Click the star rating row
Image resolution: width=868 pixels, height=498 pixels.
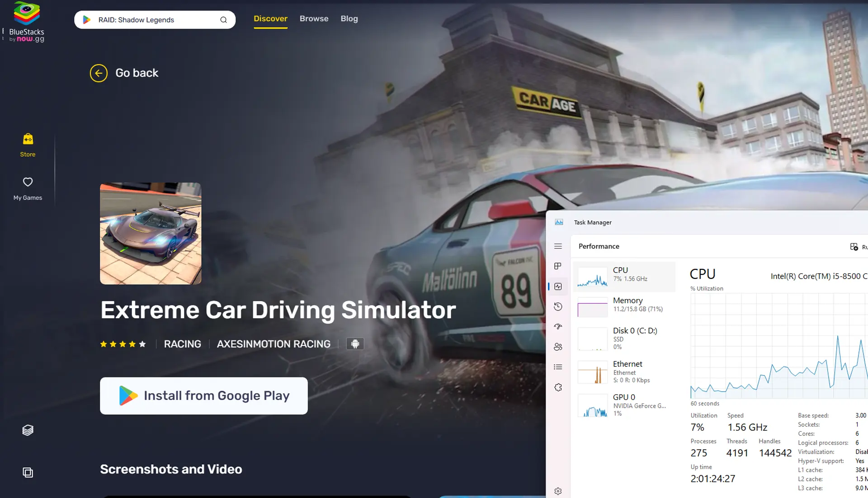(123, 344)
